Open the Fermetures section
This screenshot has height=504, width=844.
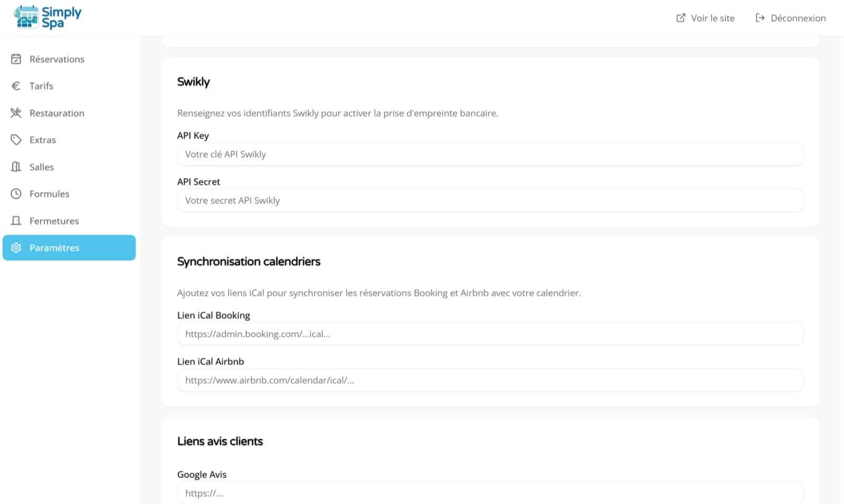(x=54, y=220)
